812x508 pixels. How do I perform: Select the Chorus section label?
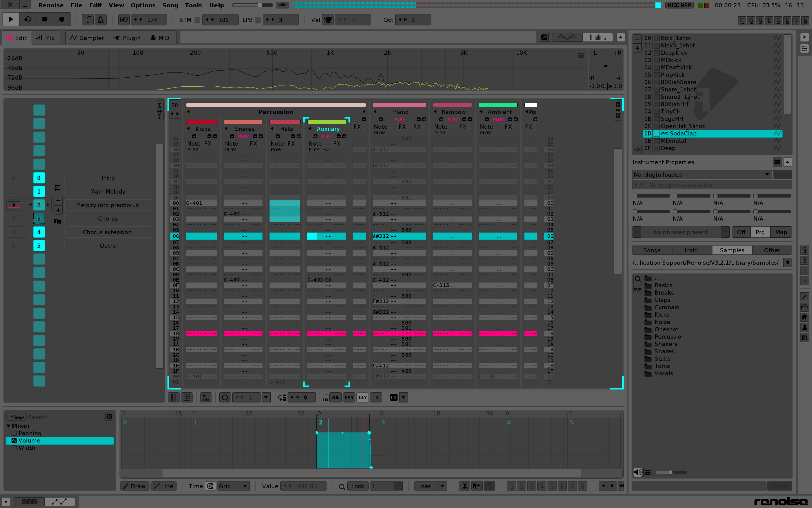[108, 219]
